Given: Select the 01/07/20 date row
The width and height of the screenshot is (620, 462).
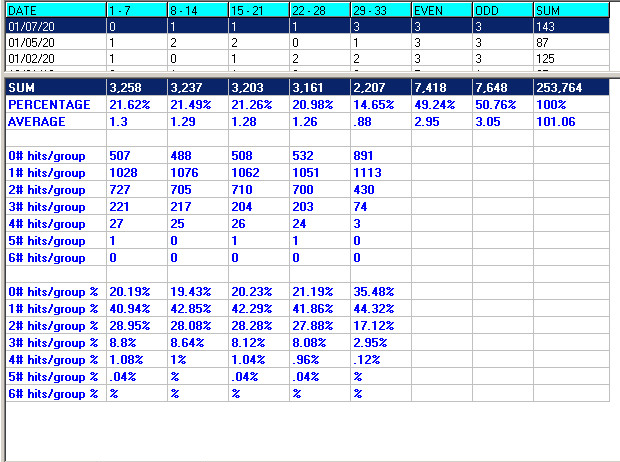Looking at the screenshot, I should pos(308,27).
